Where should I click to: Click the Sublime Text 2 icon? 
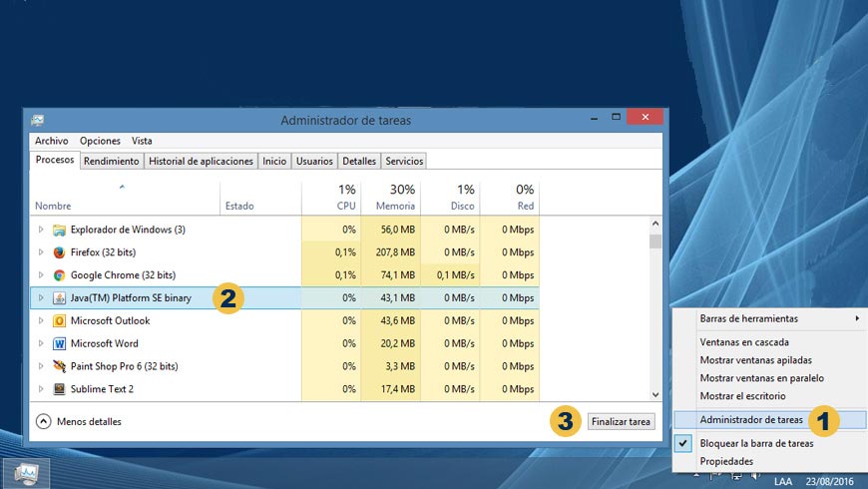pyautogui.click(x=59, y=389)
